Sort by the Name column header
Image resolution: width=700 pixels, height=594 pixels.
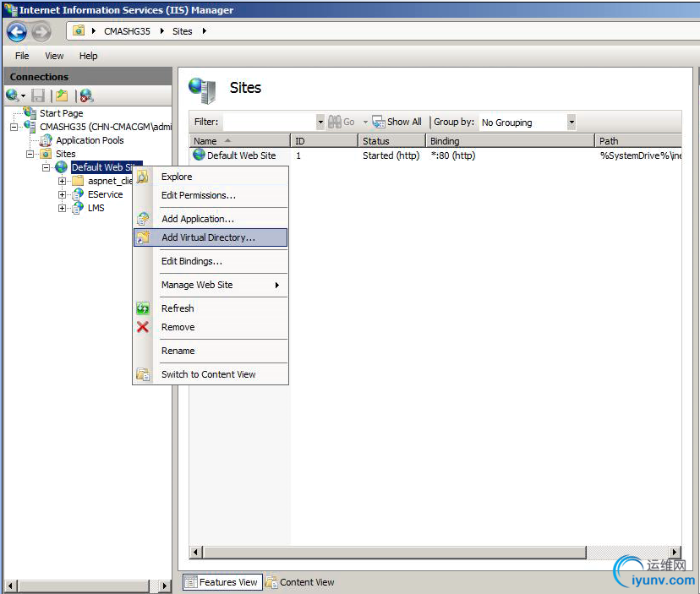coord(240,141)
